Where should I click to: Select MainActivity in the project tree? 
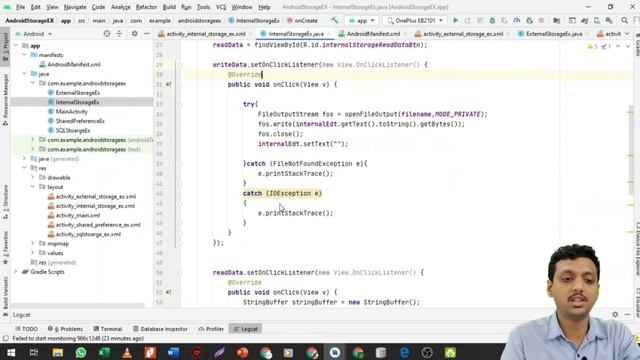click(x=71, y=111)
